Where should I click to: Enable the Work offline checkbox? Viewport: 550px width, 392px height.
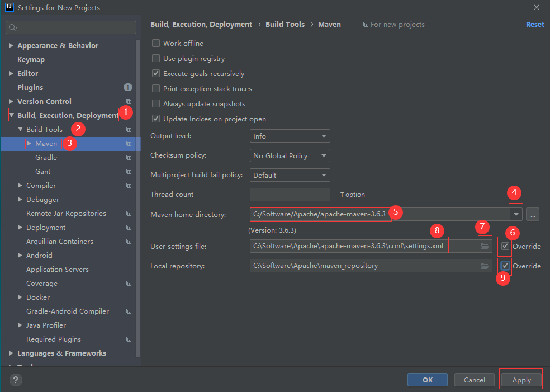click(156, 44)
